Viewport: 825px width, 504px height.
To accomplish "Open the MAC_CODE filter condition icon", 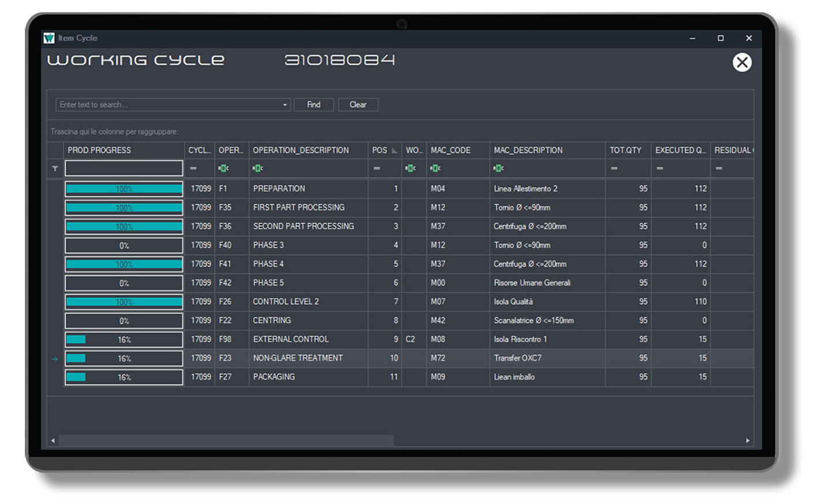I will [436, 168].
